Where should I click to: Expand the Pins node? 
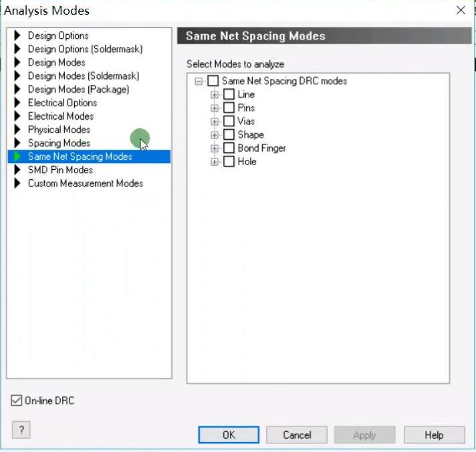(x=215, y=108)
